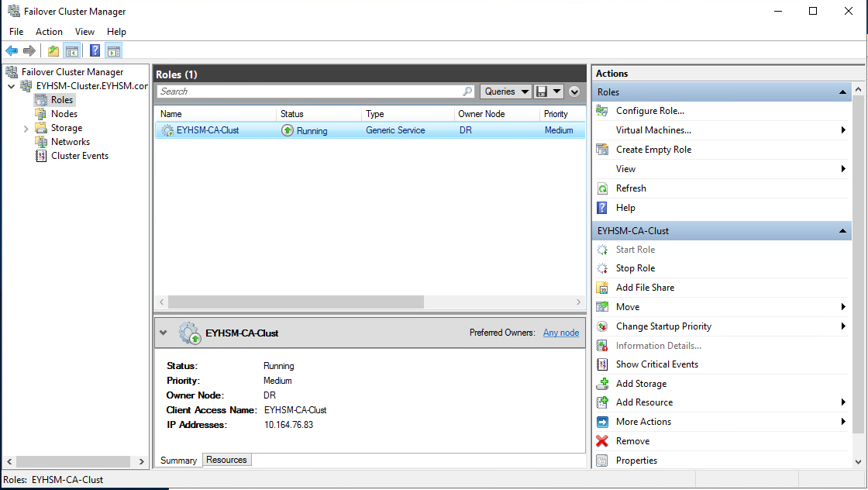Switch to the Resources tab
868x490 pixels.
(226, 460)
